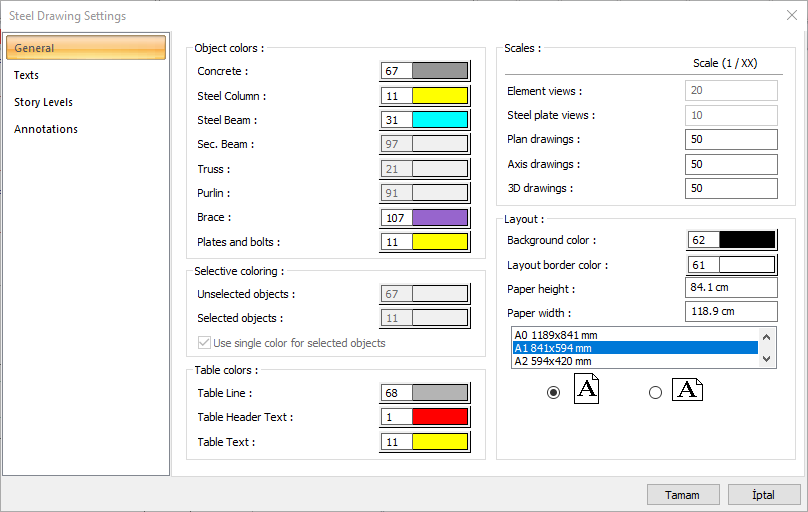Pick the Steel Beam cyan color swatch
Viewport: 808px width, 512px height.
tap(440, 120)
